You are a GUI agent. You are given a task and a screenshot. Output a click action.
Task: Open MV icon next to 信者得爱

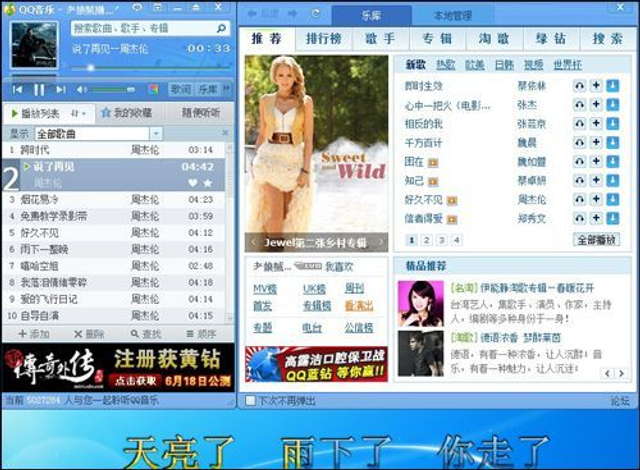[x=452, y=219]
